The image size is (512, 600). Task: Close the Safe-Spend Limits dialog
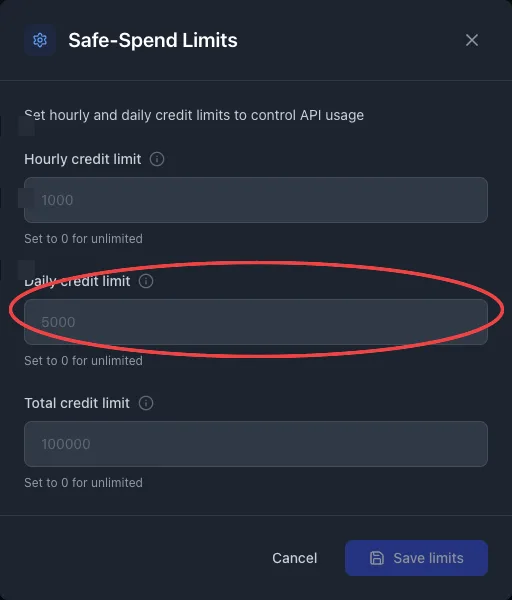472,40
